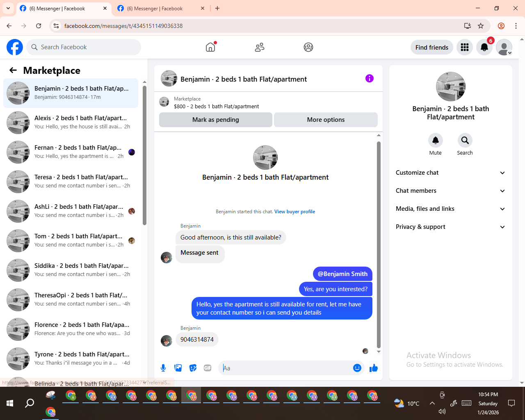The height and width of the screenshot is (420, 525).
Task: Expand the Customize chat section
Action: (450, 173)
